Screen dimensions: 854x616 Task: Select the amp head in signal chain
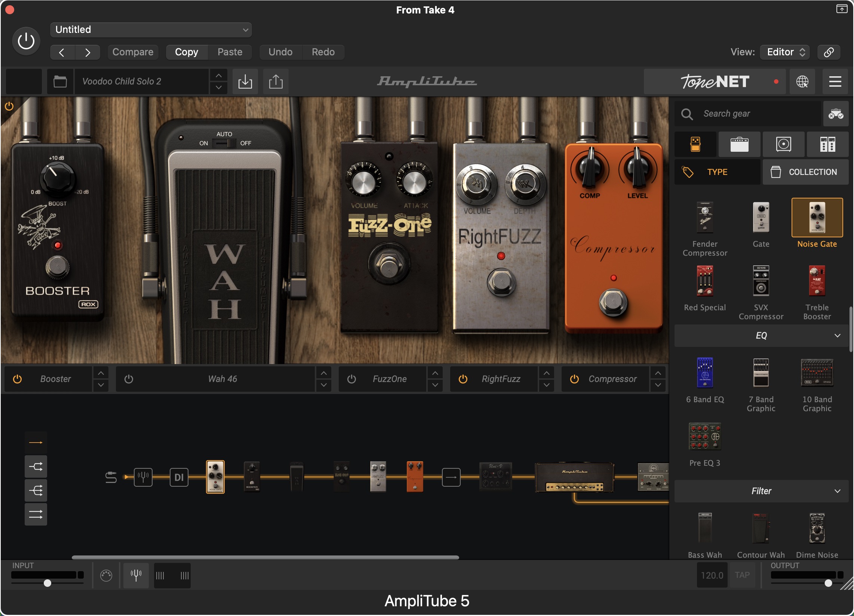(x=575, y=477)
